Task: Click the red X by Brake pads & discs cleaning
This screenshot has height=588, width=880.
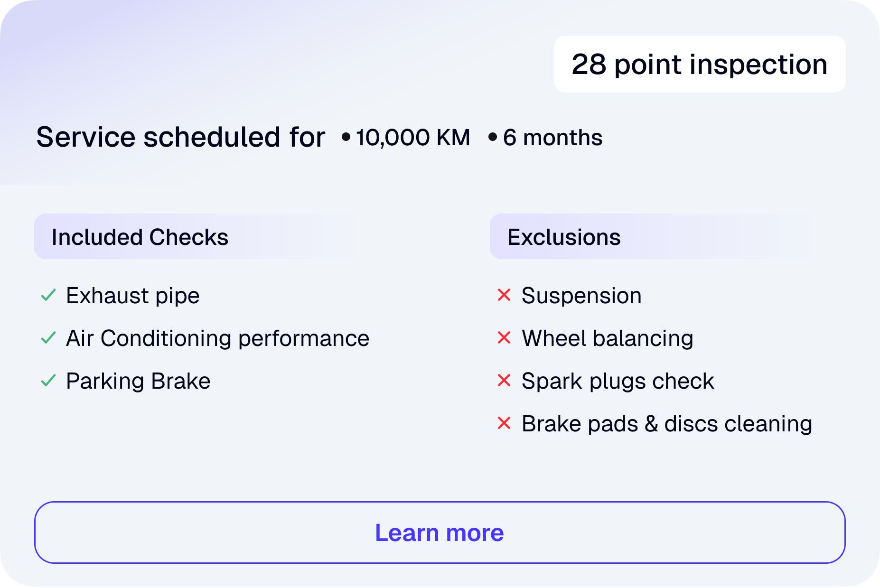Action: click(x=504, y=423)
